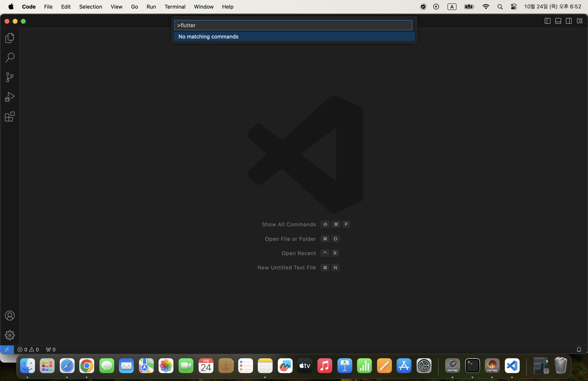Toggle the primary side bar
Screen dimensions: 588x381
(x=547, y=21)
